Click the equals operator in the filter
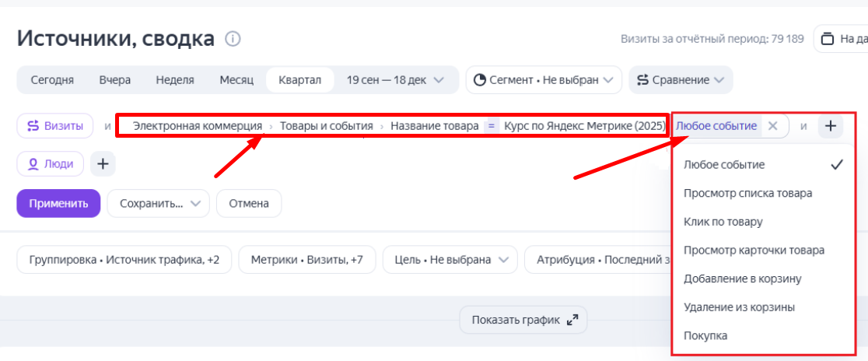 point(491,126)
